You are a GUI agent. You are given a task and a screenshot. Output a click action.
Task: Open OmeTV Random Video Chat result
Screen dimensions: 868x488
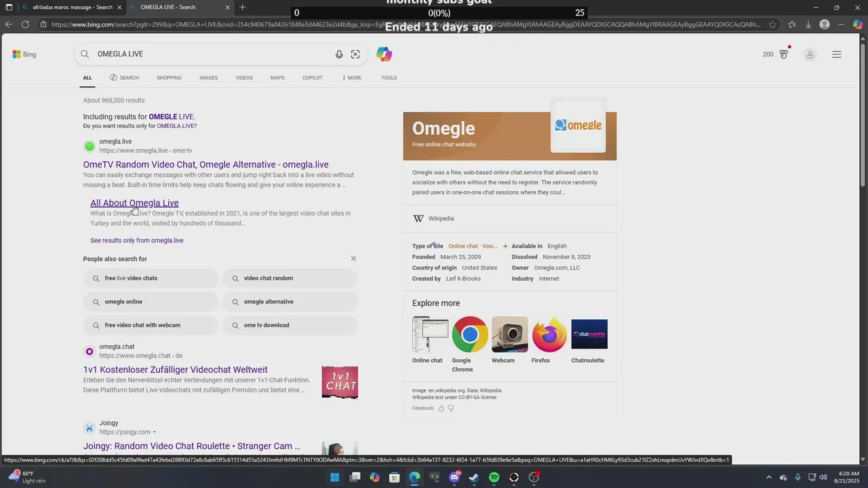pyautogui.click(x=205, y=165)
